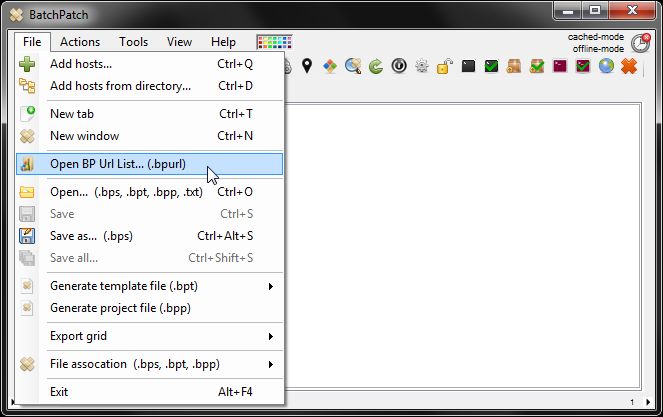Expand the Export grid submenu arrow
663x417 pixels.
coord(271,337)
